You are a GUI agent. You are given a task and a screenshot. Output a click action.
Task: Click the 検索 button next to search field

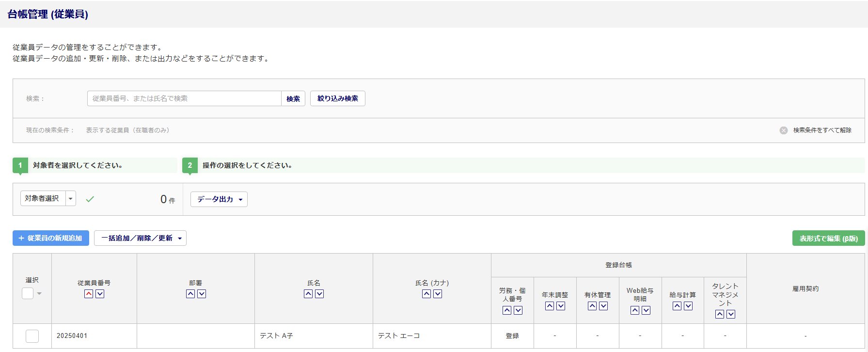point(293,98)
